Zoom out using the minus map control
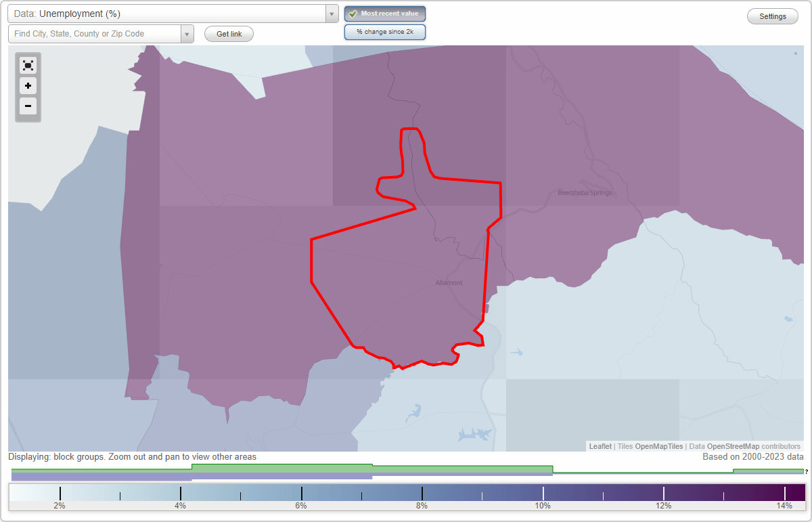Image resolution: width=812 pixels, height=522 pixels. point(28,106)
